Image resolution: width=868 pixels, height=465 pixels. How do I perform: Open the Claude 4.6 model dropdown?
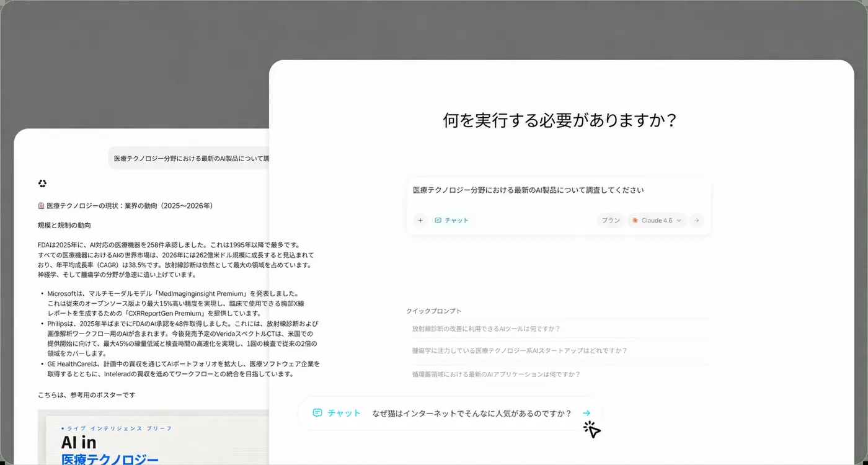pyautogui.click(x=657, y=220)
